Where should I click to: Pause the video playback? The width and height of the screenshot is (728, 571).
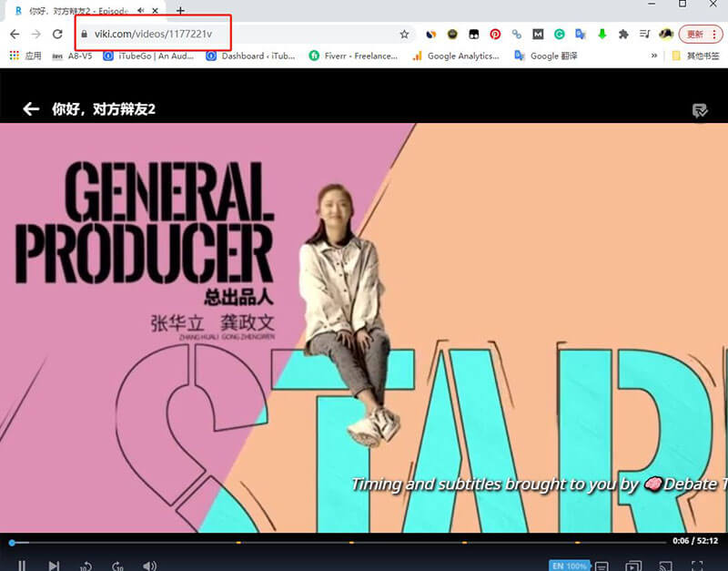pos(21,566)
